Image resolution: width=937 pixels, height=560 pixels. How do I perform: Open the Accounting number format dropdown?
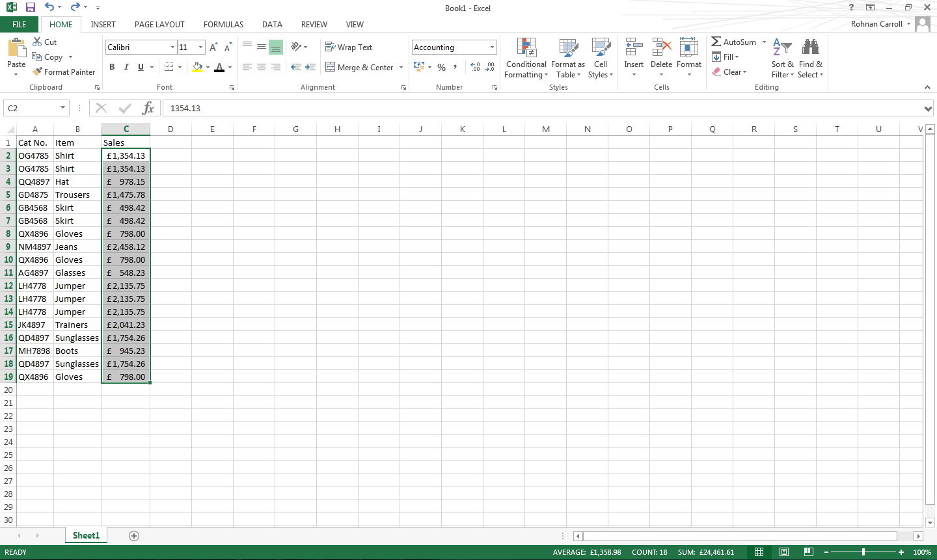point(492,47)
